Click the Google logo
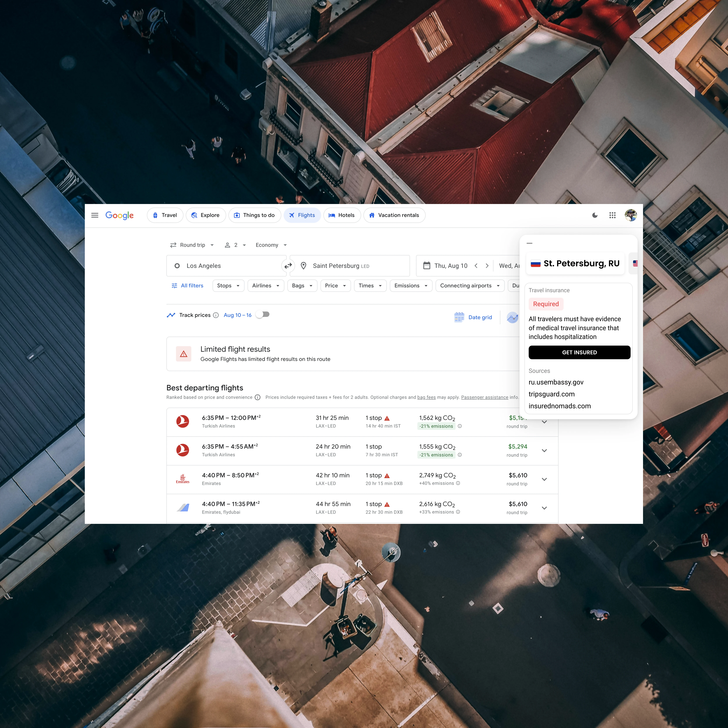Screen dimensions: 728x728 [x=119, y=215]
